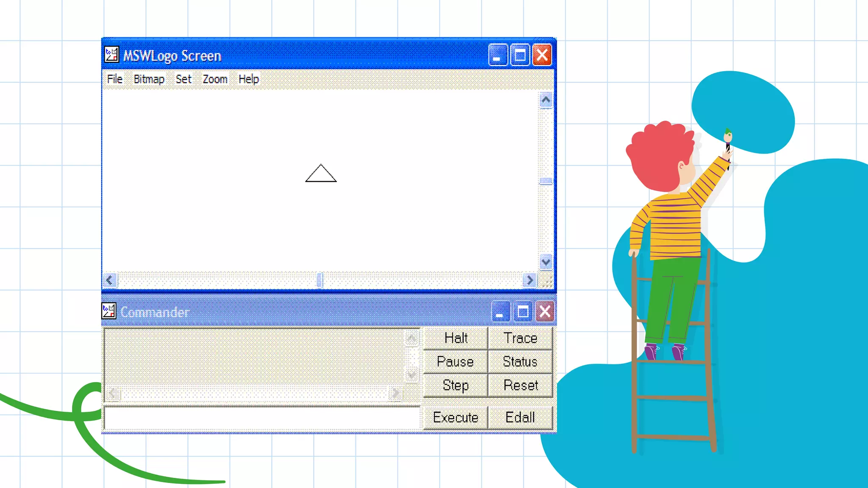This screenshot has height=488, width=868.
Task: Click the Commander window title icon
Action: pyautogui.click(x=109, y=311)
